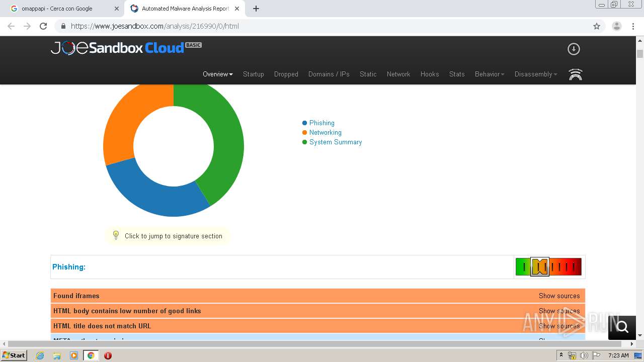Open the Network section
The width and height of the screenshot is (644, 362).
point(398,74)
